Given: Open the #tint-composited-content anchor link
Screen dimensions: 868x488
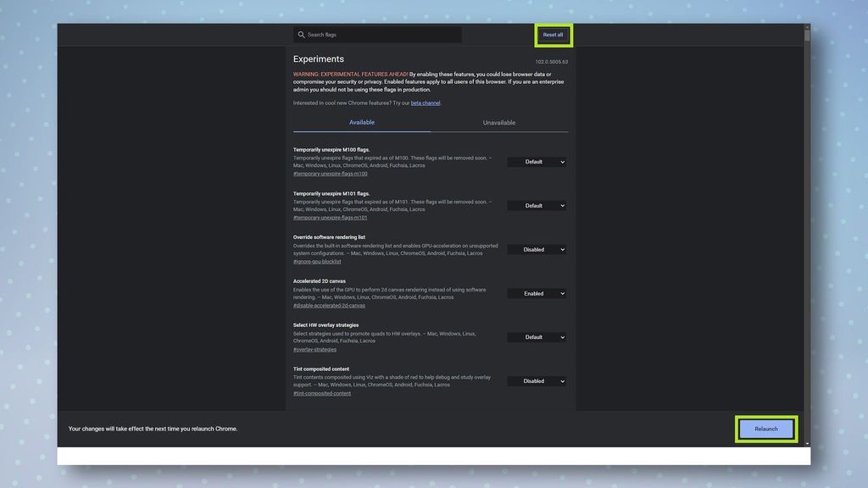Looking at the screenshot, I should pyautogui.click(x=321, y=393).
